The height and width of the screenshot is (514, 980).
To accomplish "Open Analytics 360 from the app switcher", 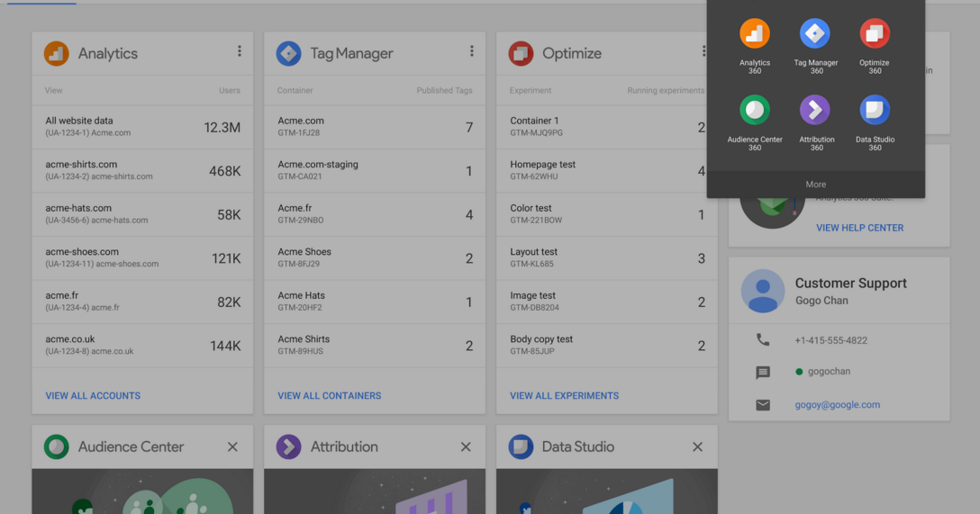I will pos(755,47).
